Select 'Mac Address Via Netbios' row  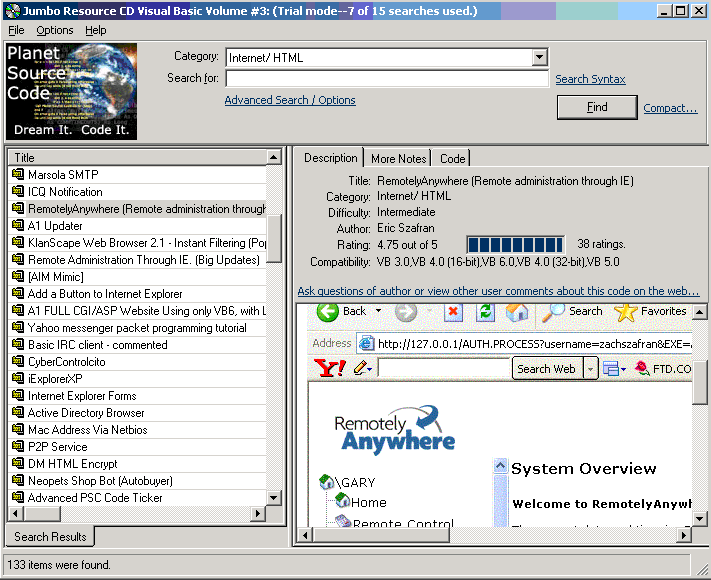click(137, 429)
